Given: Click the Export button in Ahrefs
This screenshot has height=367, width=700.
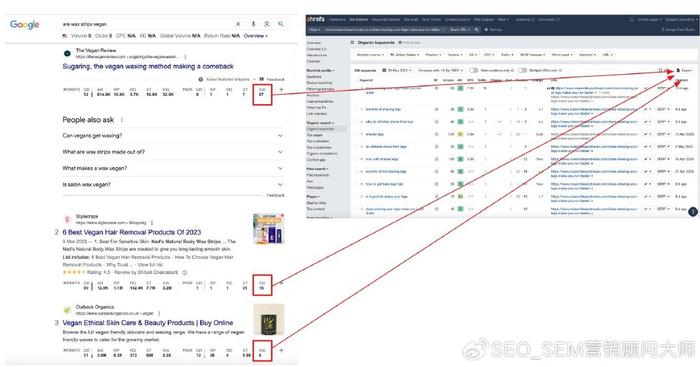Looking at the screenshot, I should pos(684,71).
